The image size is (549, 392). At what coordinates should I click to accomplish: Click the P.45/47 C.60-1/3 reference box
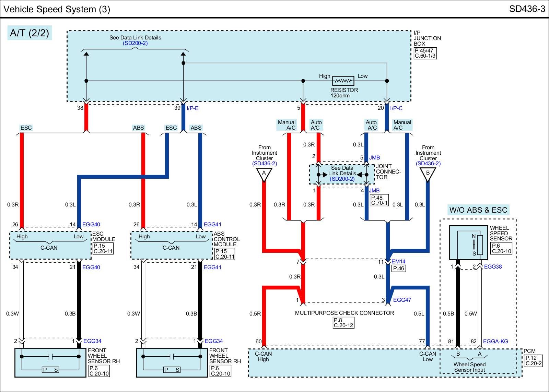pos(425,53)
